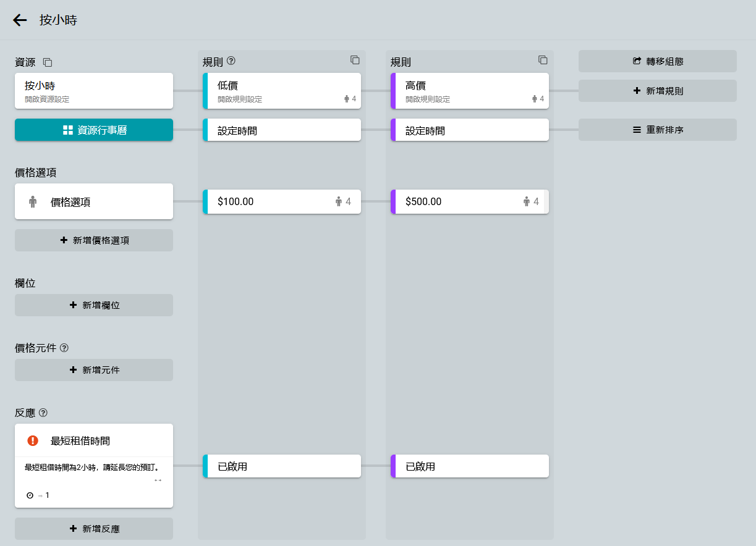
Task: Click help icon beside 價格元件
Action: (64, 348)
